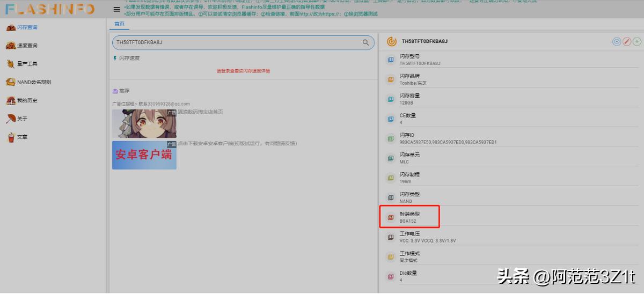
Task: Click the FLASHINFO logo
Action: click(x=50, y=9)
